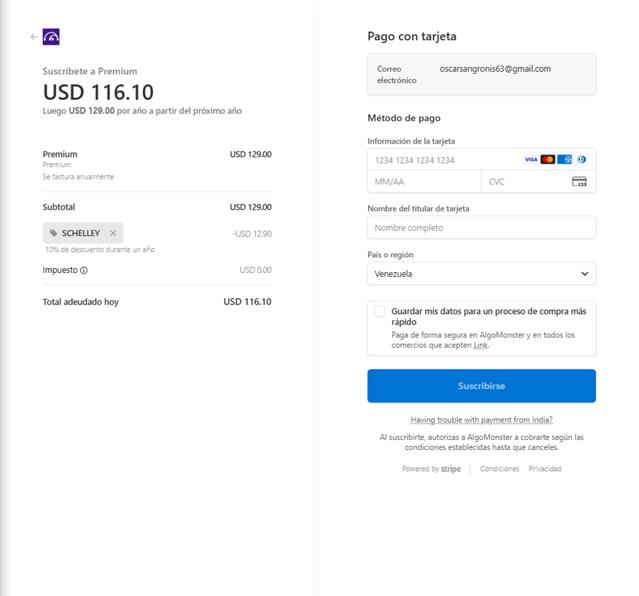Open the Privacidad link
The width and height of the screenshot is (639, 596).
(x=545, y=469)
